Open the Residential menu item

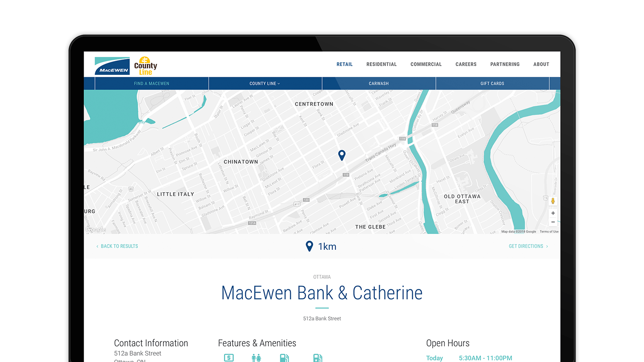pyautogui.click(x=382, y=64)
